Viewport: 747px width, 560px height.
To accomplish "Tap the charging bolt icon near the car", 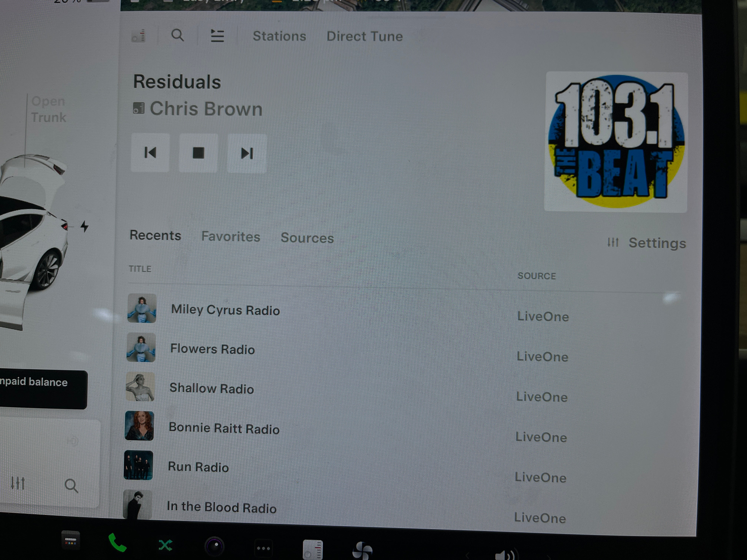I will point(84,226).
